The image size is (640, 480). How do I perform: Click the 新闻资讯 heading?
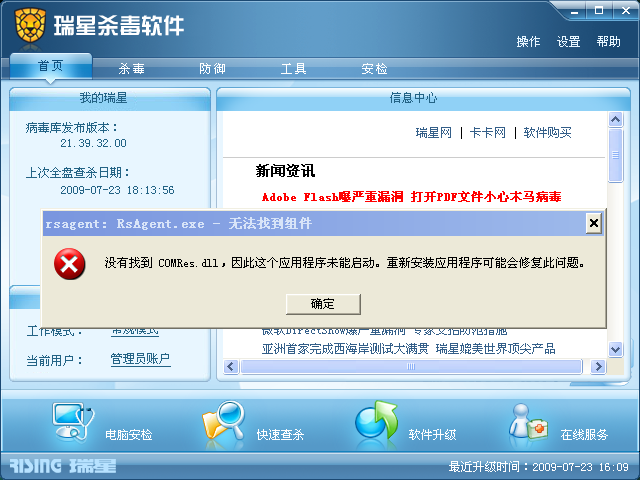click(x=285, y=171)
